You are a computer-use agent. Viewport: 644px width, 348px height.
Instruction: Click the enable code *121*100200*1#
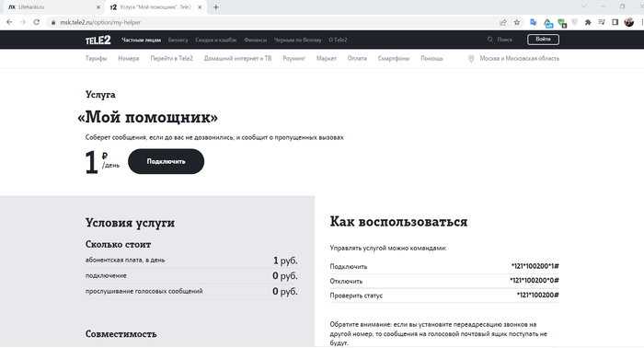pos(535,266)
